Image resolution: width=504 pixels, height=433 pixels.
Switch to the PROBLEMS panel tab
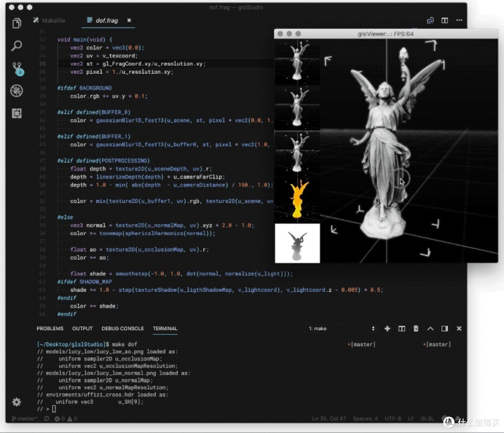tap(50, 328)
